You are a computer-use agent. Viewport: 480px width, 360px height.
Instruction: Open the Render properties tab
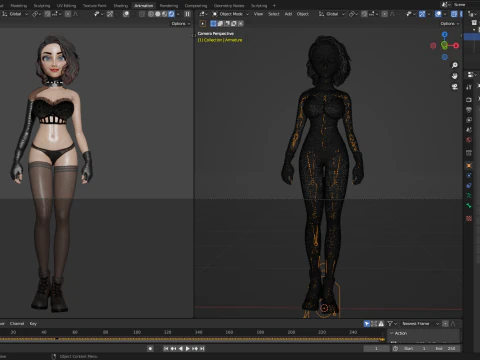tap(469, 100)
